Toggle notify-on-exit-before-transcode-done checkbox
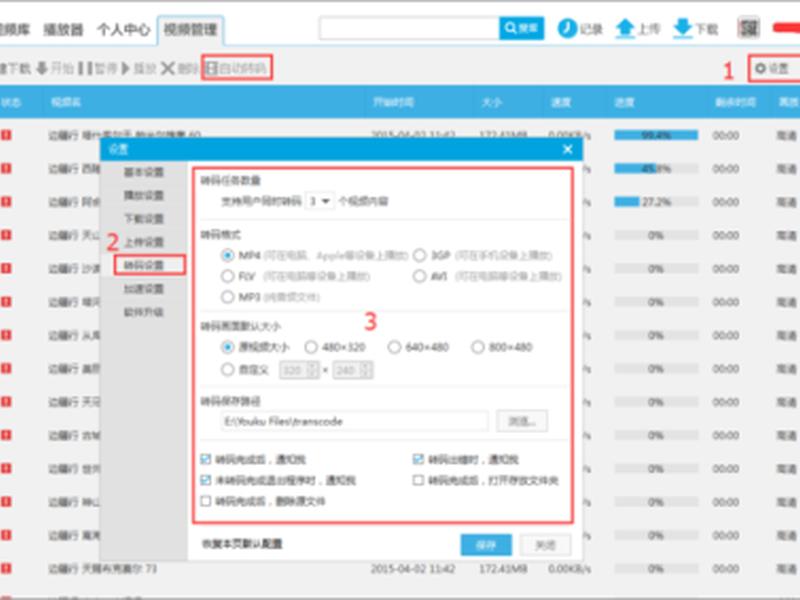This screenshot has height=600, width=800. tap(206, 481)
